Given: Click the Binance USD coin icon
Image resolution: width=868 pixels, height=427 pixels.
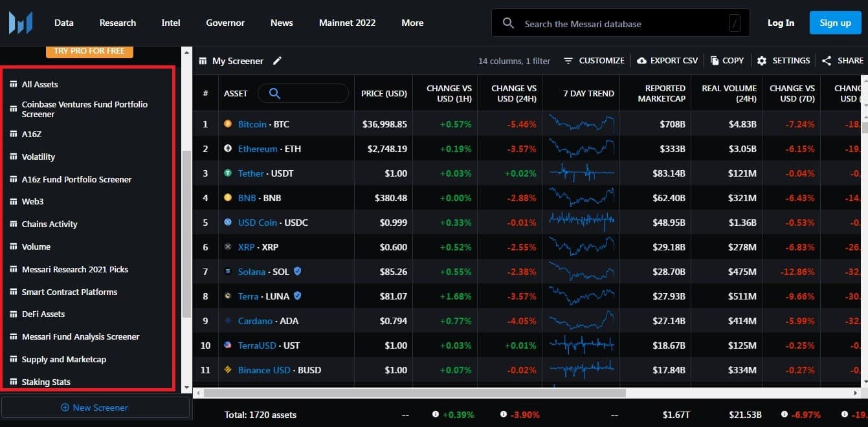Looking at the screenshot, I should point(228,370).
